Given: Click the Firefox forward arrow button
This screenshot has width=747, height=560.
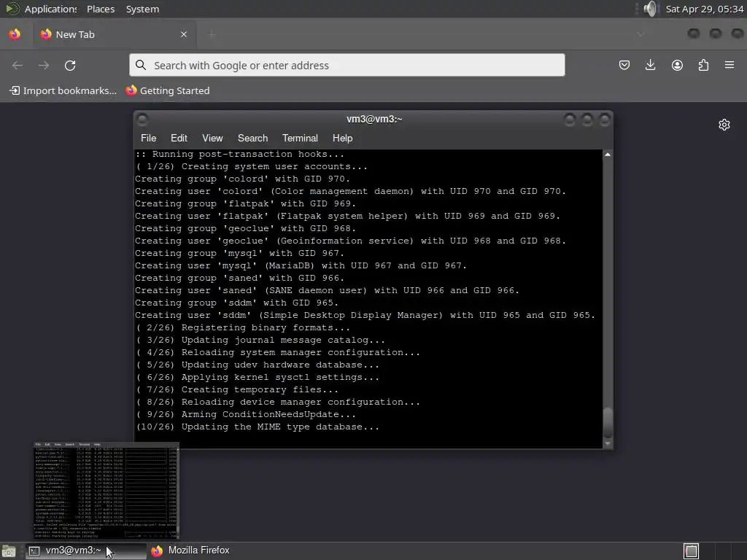Looking at the screenshot, I should click(44, 65).
